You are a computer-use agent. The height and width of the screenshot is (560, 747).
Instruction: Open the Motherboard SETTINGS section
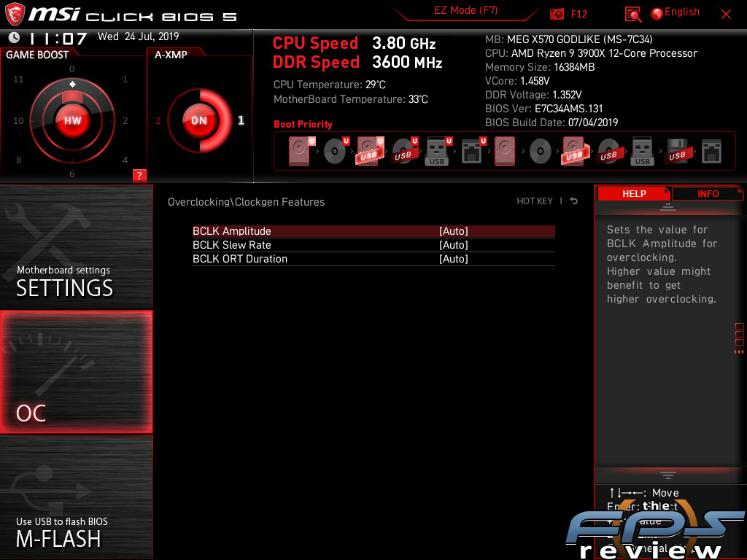pyautogui.click(x=76, y=246)
